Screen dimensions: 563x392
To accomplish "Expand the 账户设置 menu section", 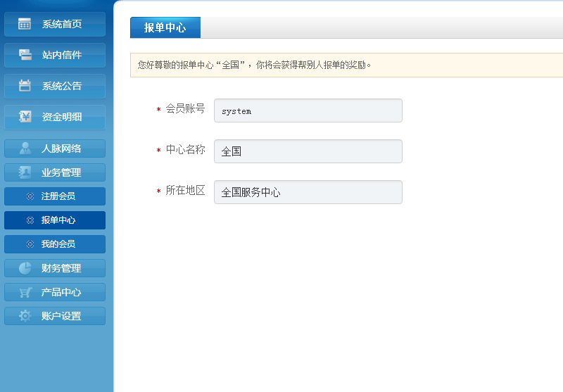I will click(55, 316).
